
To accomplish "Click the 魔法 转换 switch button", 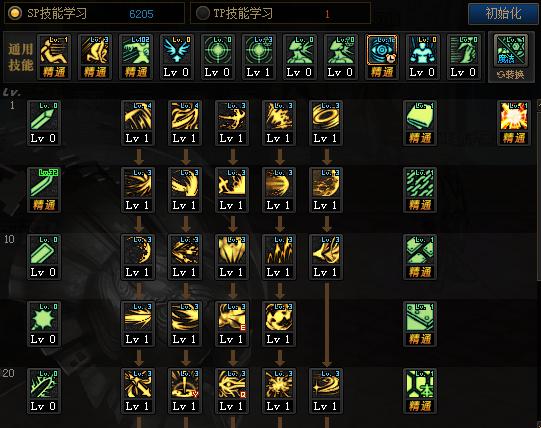I will coord(510,58).
